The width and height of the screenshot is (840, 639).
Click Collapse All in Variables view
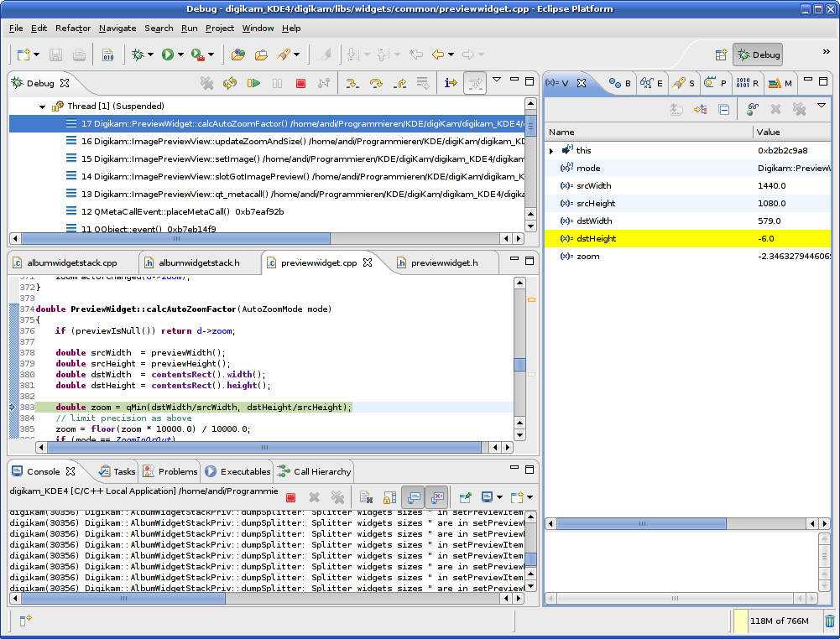(723, 109)
